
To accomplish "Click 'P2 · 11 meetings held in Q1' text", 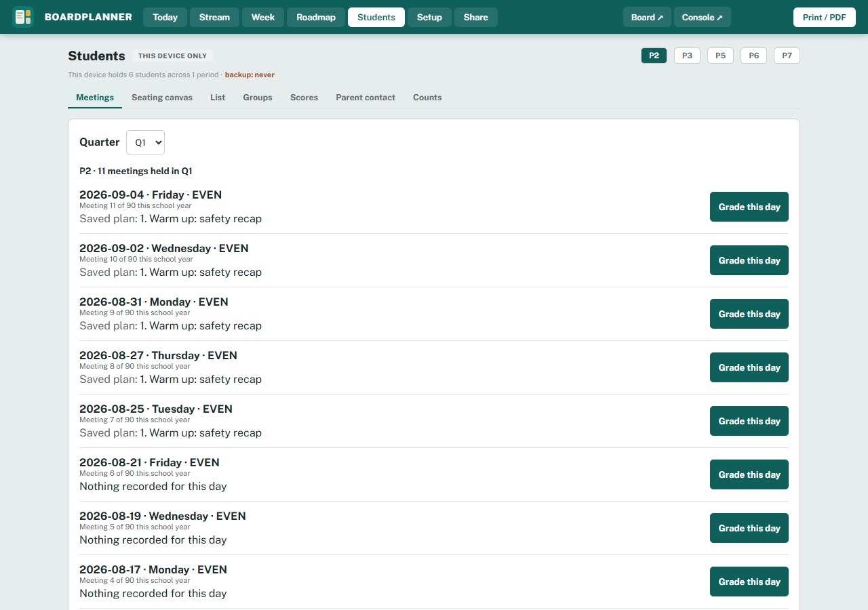I will coord(136,171).
